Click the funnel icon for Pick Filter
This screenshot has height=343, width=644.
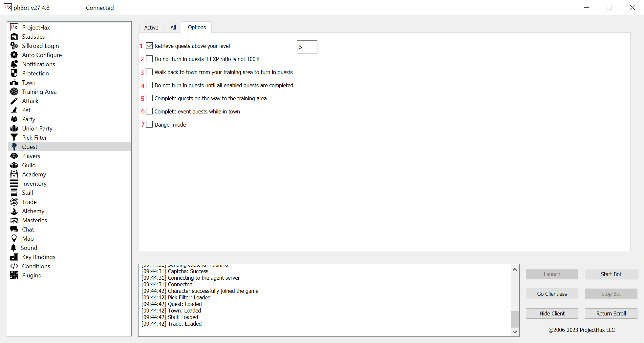14,137
